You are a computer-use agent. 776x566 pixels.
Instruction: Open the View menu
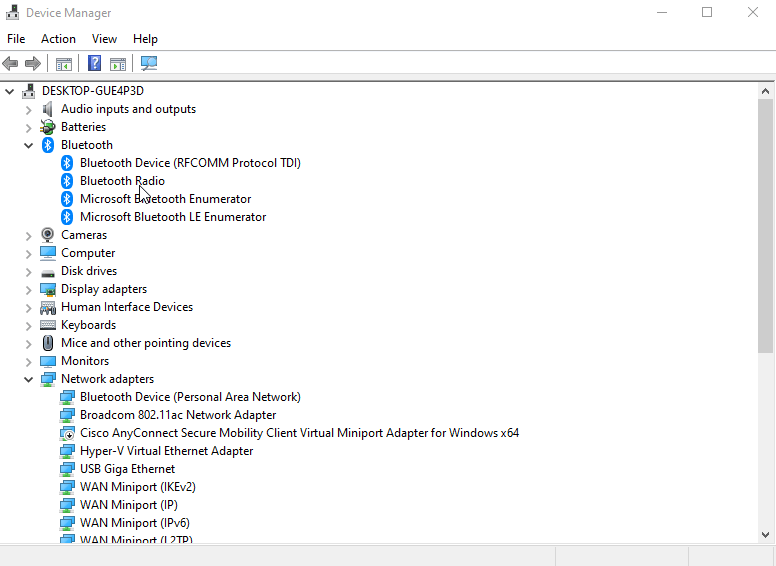pos(104,39)
